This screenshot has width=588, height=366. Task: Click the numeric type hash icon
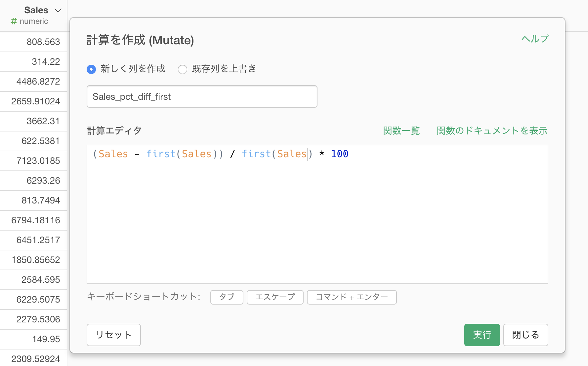point(14,21)
